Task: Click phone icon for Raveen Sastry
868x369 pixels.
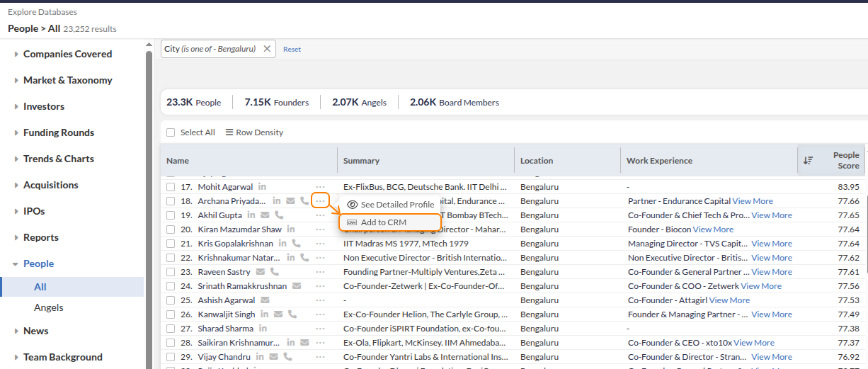Action: click(275, 272)
